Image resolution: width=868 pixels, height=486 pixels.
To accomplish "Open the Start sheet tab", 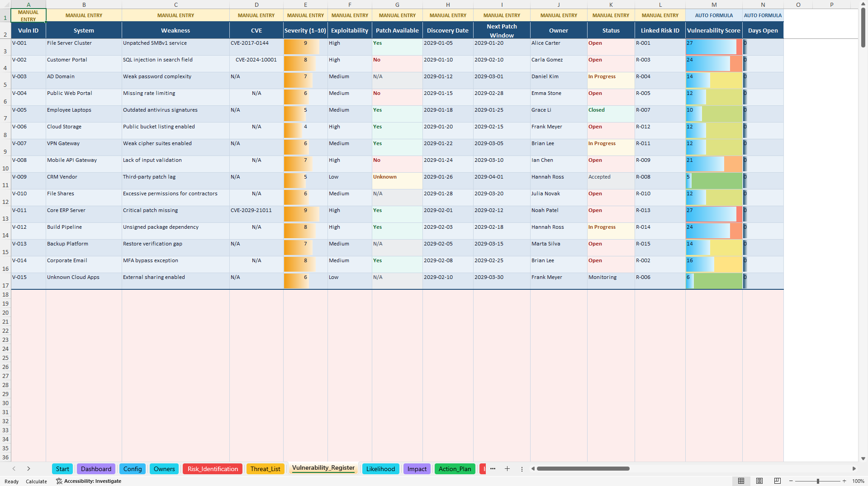I will pyautogui.click(x=62, y=469).
